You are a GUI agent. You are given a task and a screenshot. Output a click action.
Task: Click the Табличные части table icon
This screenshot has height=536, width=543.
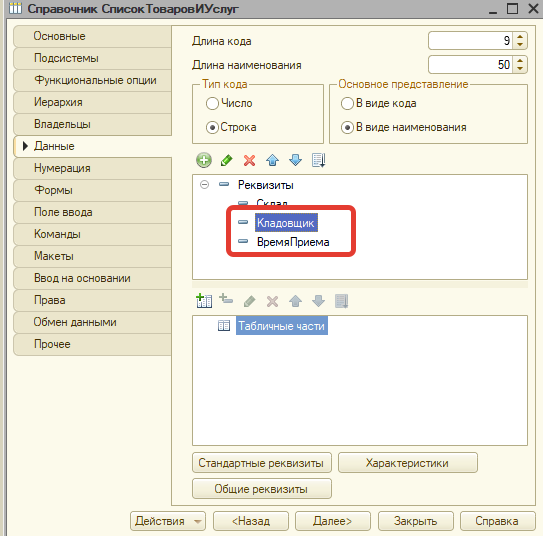(224, 326)
